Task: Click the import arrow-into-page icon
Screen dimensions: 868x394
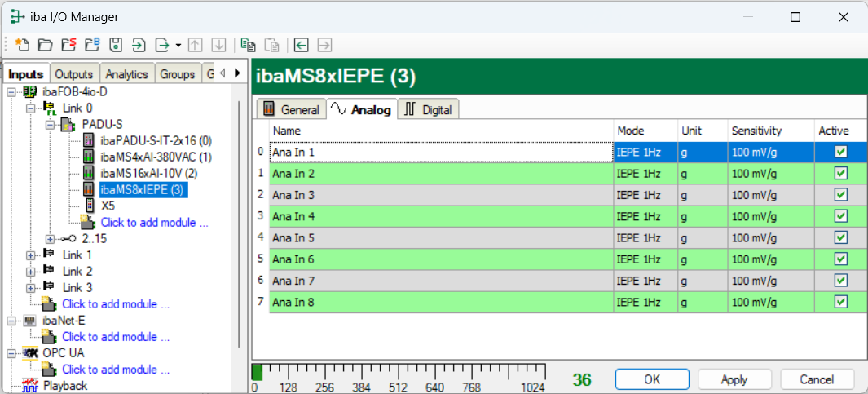Action: (x=139, y=45)
